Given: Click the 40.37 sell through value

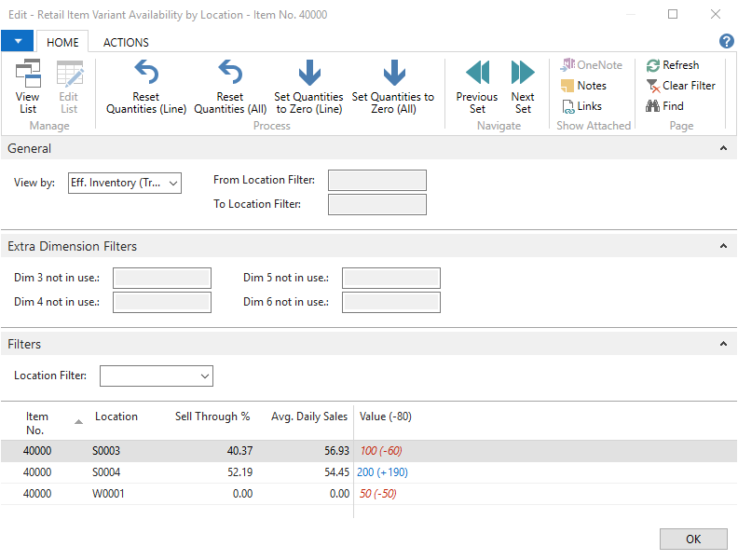Looking at the screenshot, I should pyautogui.click(x=240, y=451).
